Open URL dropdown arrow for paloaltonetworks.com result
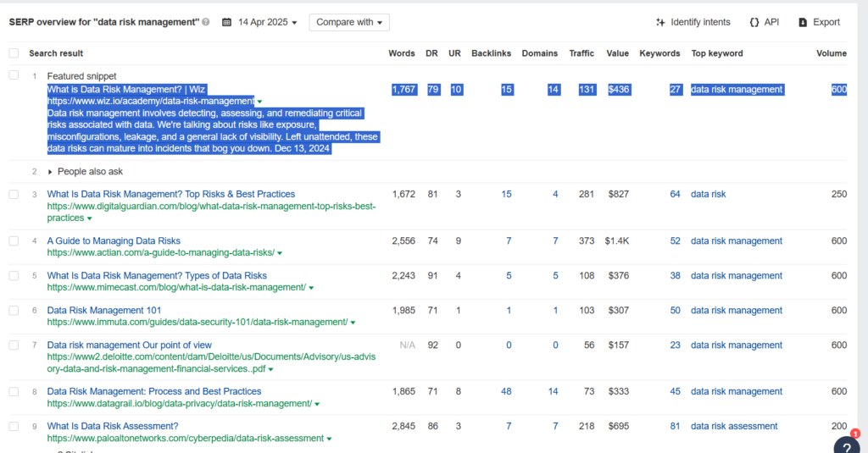 (x=329, y=439)
